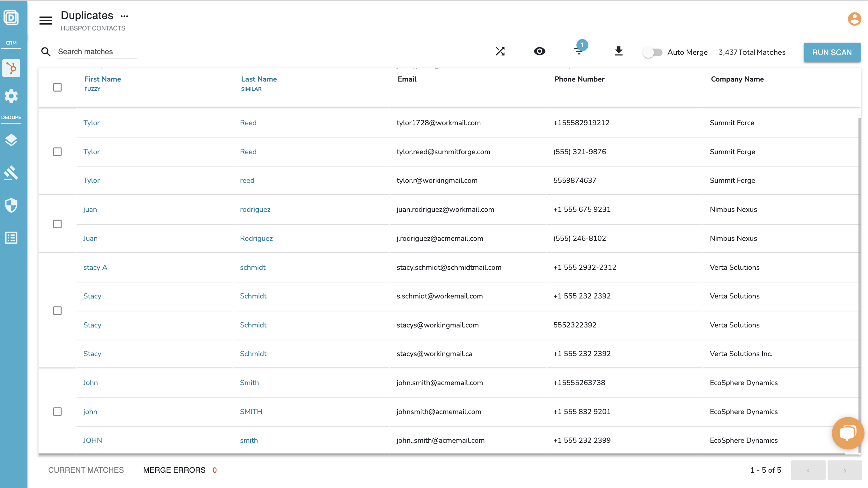The width and height of the screenshot is (868, 488).
Task: Open the user account avatar menu
Action: [854, 19]
